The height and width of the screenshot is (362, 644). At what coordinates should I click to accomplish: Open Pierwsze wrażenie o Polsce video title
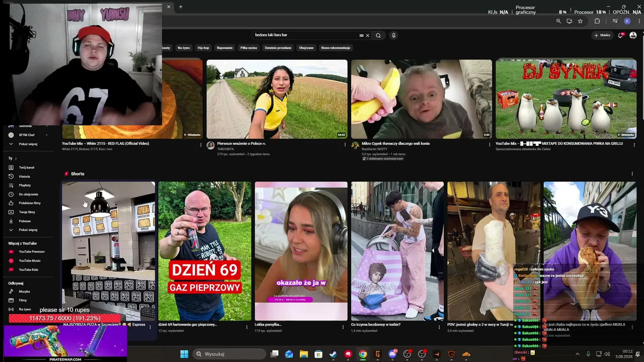tap(241, 144)
